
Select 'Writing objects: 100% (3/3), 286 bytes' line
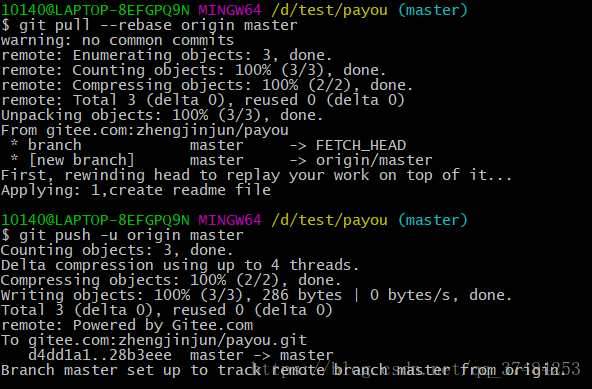point(256,295)
